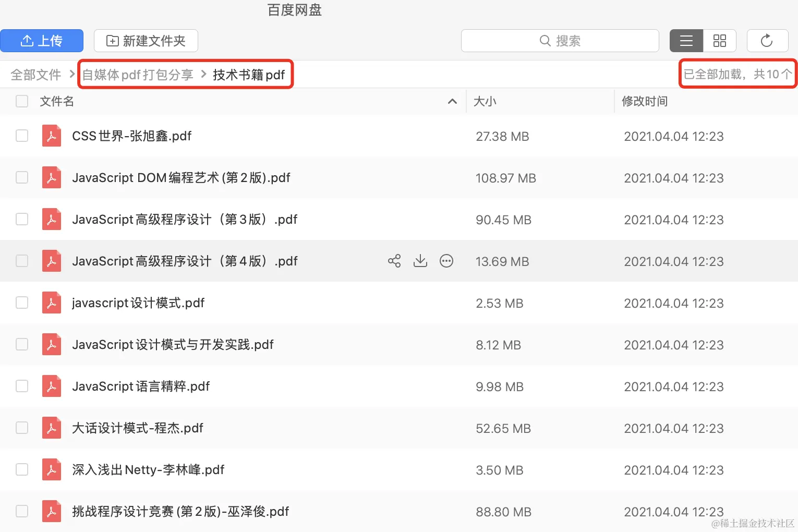
Task: Open javascript设计模式.pdf
Action: coord(138,303)
